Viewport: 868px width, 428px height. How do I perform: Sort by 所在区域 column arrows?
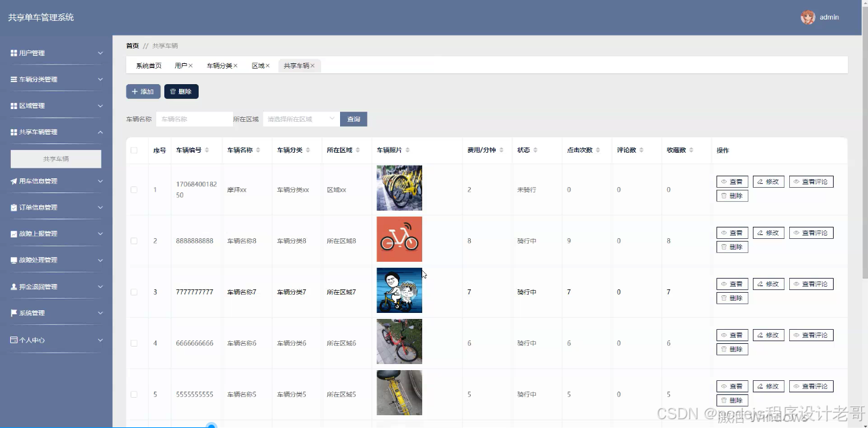tap(358, 150)
